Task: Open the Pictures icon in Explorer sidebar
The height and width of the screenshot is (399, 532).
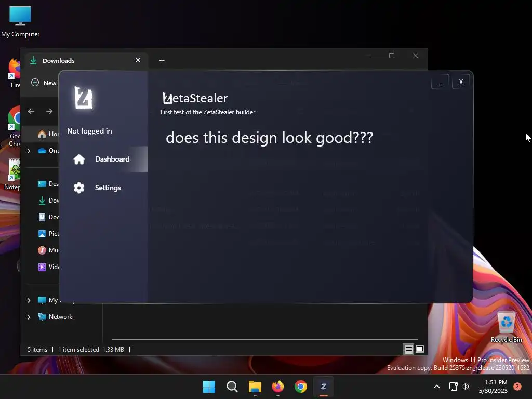Action: click(x=42, y=234)
